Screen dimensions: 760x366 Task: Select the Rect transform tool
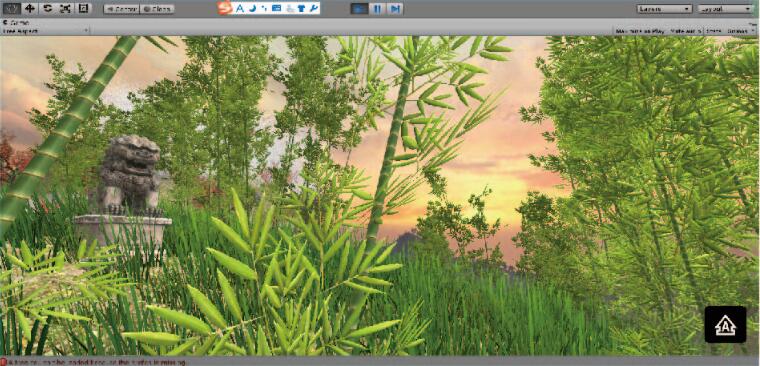click(x=83, y=8)
